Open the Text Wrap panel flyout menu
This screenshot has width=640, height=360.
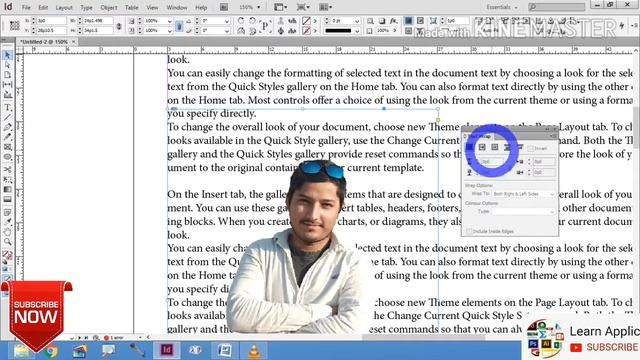(553, 136)
